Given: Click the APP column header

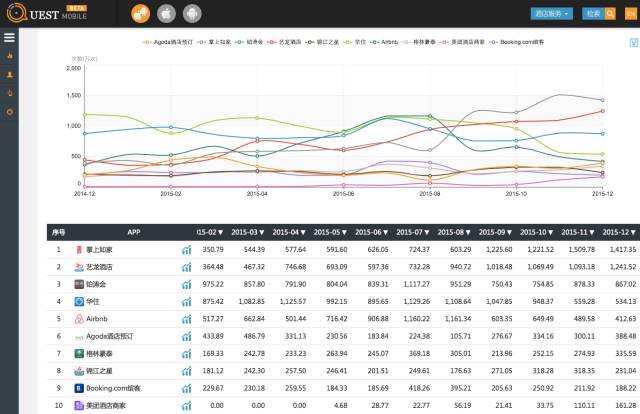Looking at the screenshot, I should tap(133, 232).
